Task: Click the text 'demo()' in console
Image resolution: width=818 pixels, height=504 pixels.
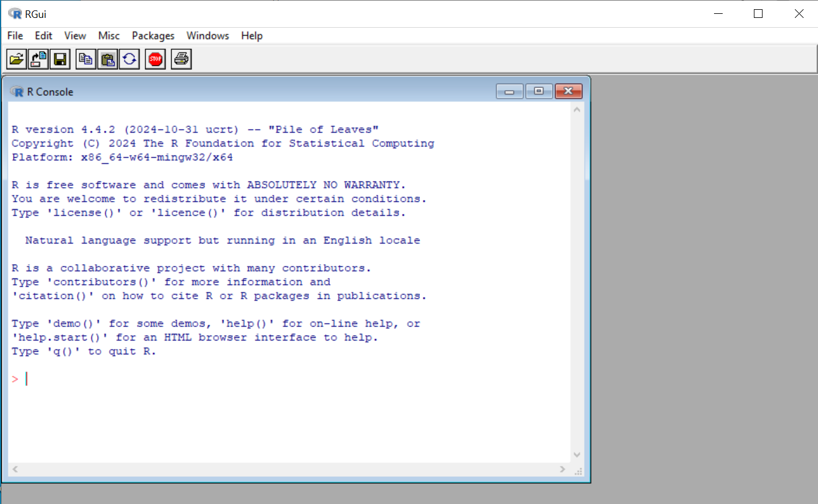Action: pyautogui.click(x=74, y=323)
